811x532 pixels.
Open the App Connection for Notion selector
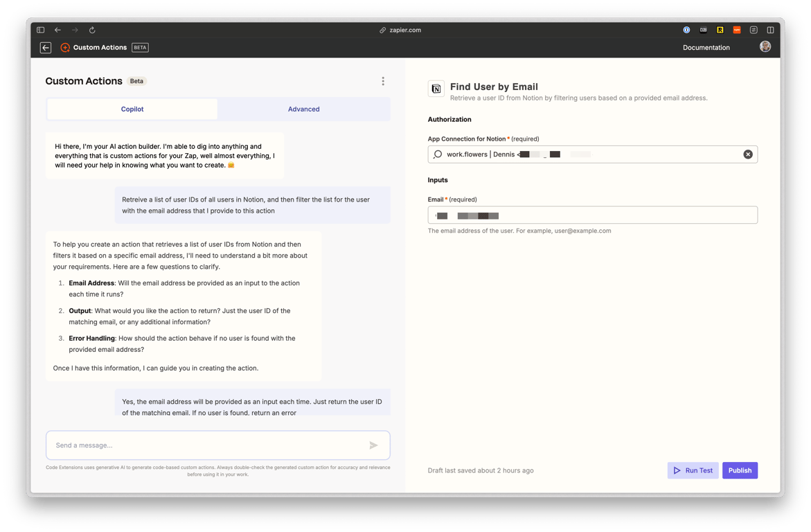(x=592, y=154)
